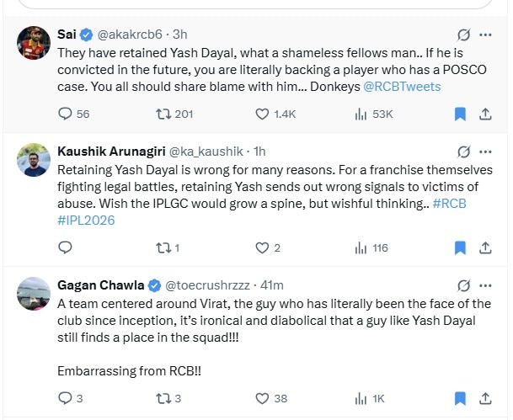Image resolution: width=513 pixels, height=420 pixels.
Task: Like Kaushik Arunagiri's tweet
Action: 262,247
